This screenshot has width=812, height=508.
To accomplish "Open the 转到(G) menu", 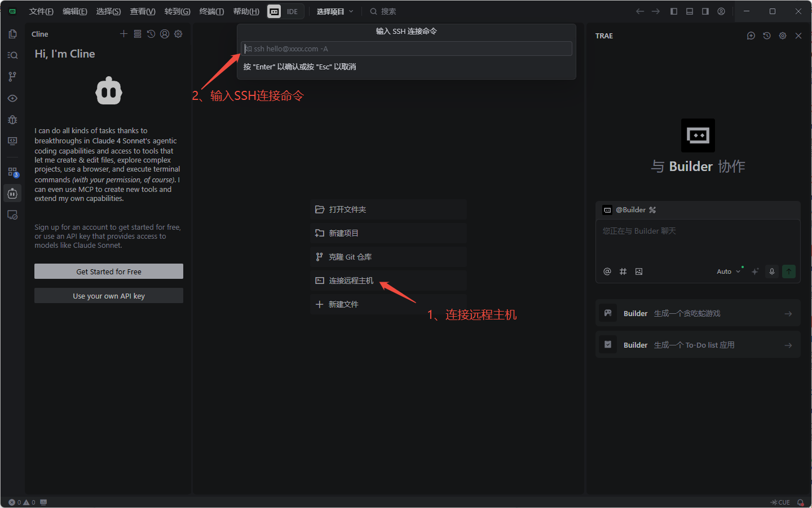I will coord(177,11).
